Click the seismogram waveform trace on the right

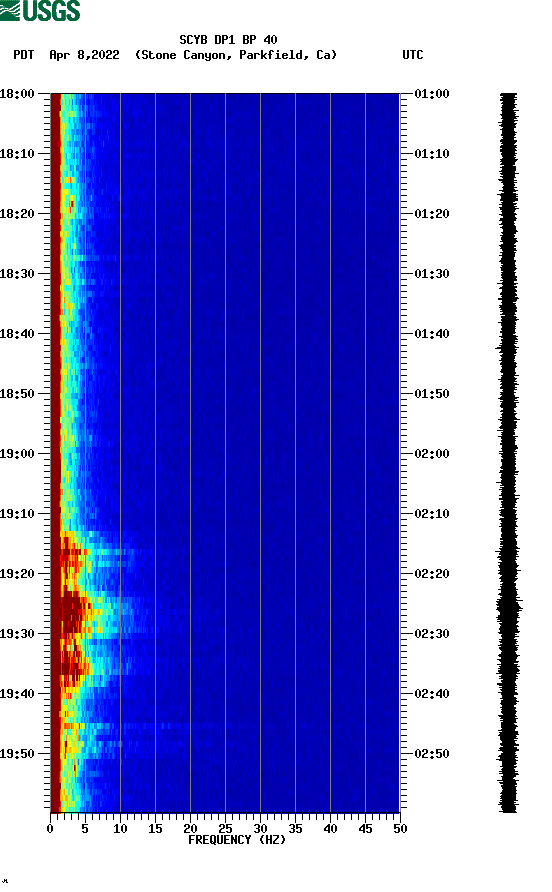(508, 453)
